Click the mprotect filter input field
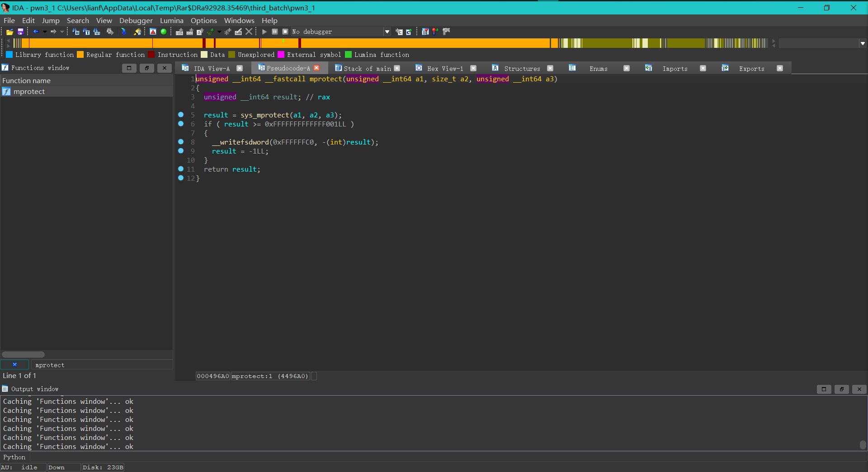 coord(101,365)
